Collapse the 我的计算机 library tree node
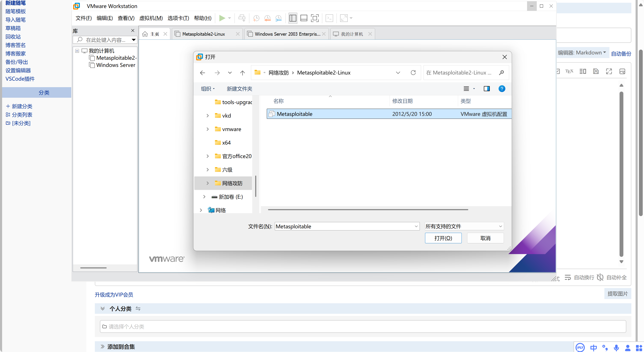 77,51
